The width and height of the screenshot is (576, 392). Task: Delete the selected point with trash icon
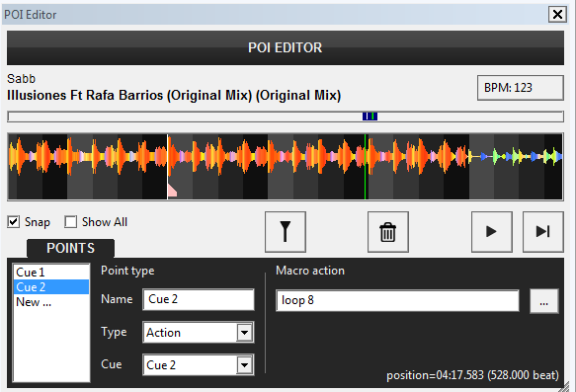pyautogui.click(x=388, y=232)
